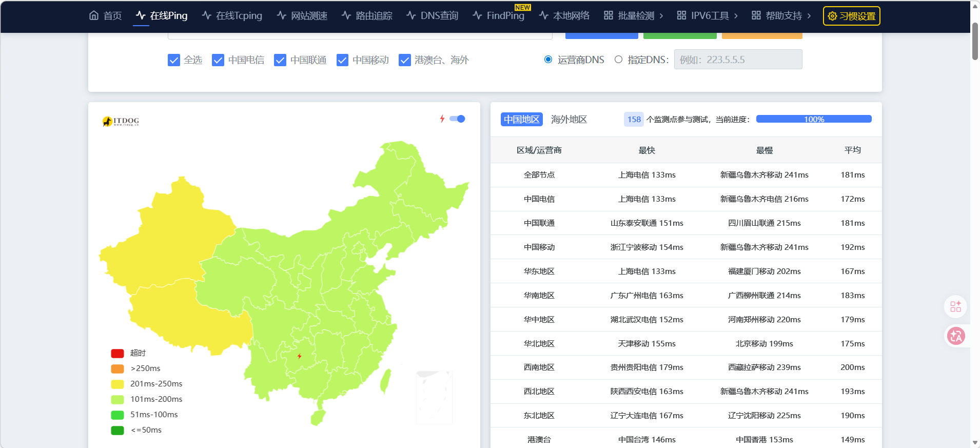Expand the IPV6工具 dropdown menu
This screenshot has height=448, width=980.
tap(708, 15)
